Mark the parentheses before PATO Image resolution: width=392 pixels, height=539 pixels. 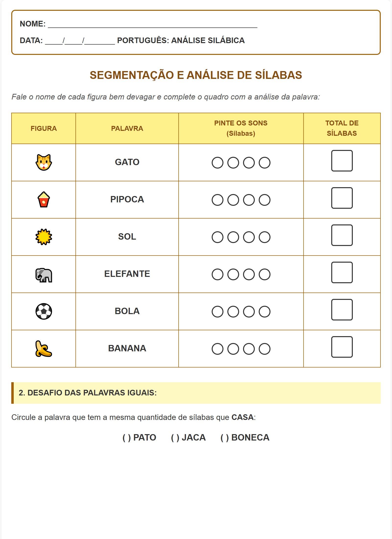[x=127, y=438]
